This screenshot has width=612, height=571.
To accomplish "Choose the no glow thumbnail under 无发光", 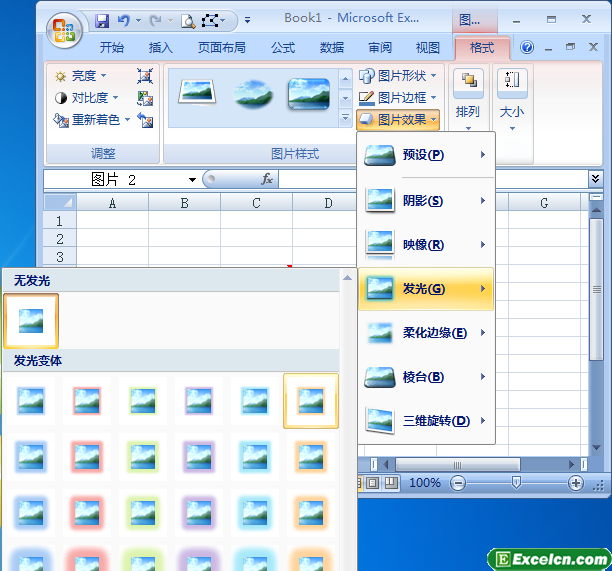I will [x=31, y=321].
